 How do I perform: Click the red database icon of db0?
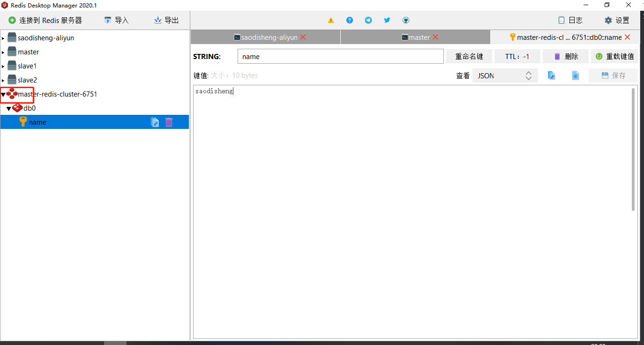click(x=17, y=108)
